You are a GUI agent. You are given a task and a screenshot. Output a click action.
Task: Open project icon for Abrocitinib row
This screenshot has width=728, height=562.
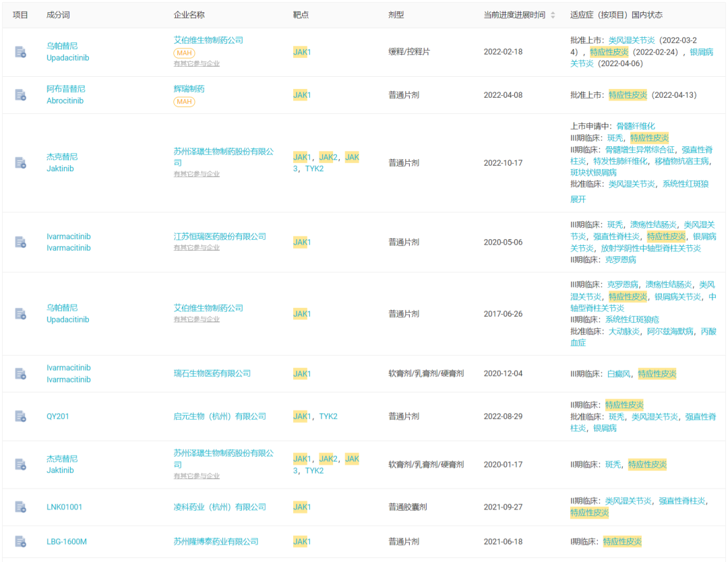click(20, 95)
